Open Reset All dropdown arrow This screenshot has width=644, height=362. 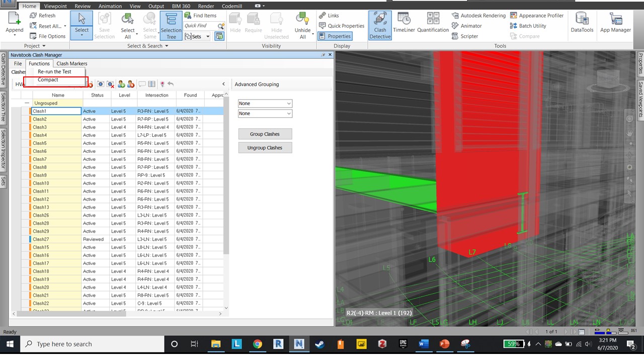coord(65,26)
